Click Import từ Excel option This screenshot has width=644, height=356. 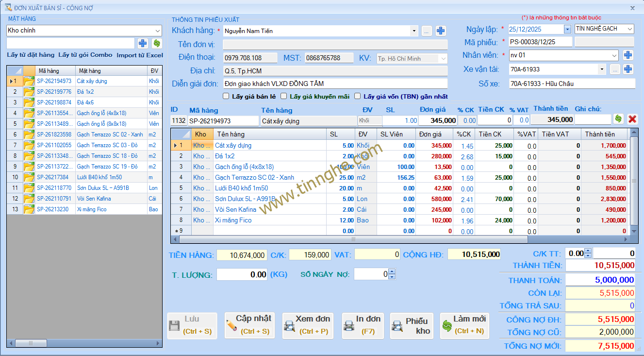(x=140, y=55)
